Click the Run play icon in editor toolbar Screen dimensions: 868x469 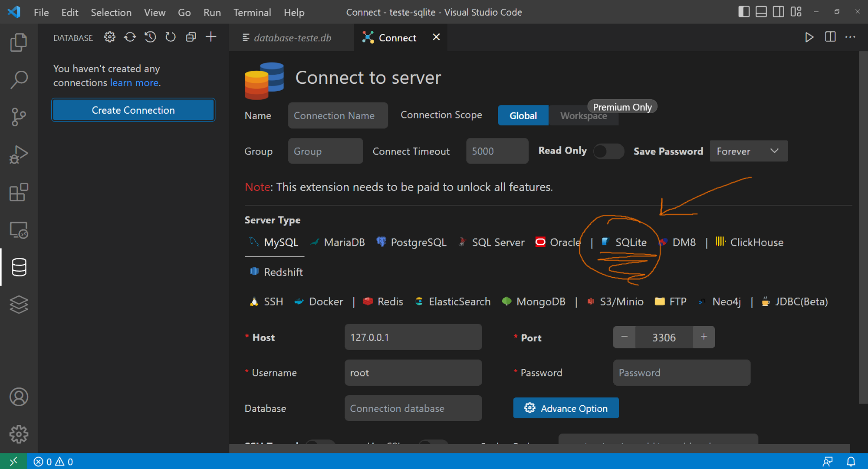click(x=809, y=37)
